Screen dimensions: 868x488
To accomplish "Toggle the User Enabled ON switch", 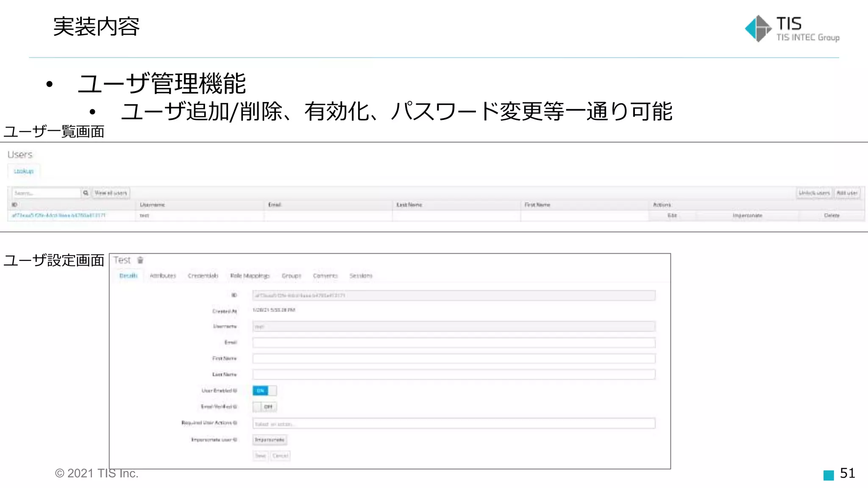I will 264,391.
